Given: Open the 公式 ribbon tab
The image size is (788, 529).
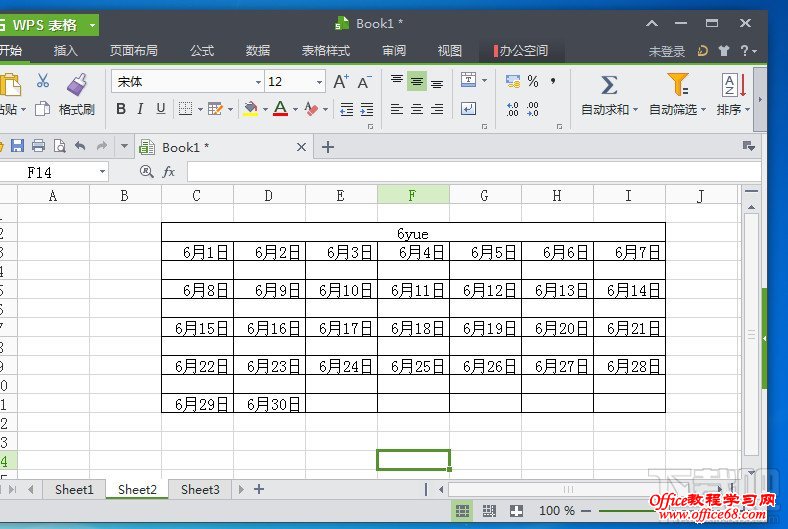Looking at the screenshot, I should click(x=202, y=51).
